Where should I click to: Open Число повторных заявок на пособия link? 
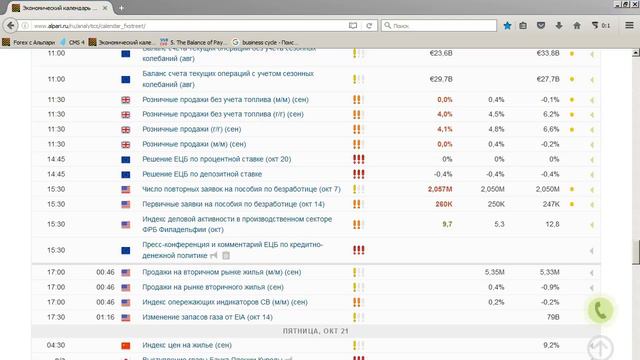tap(241, 189)
